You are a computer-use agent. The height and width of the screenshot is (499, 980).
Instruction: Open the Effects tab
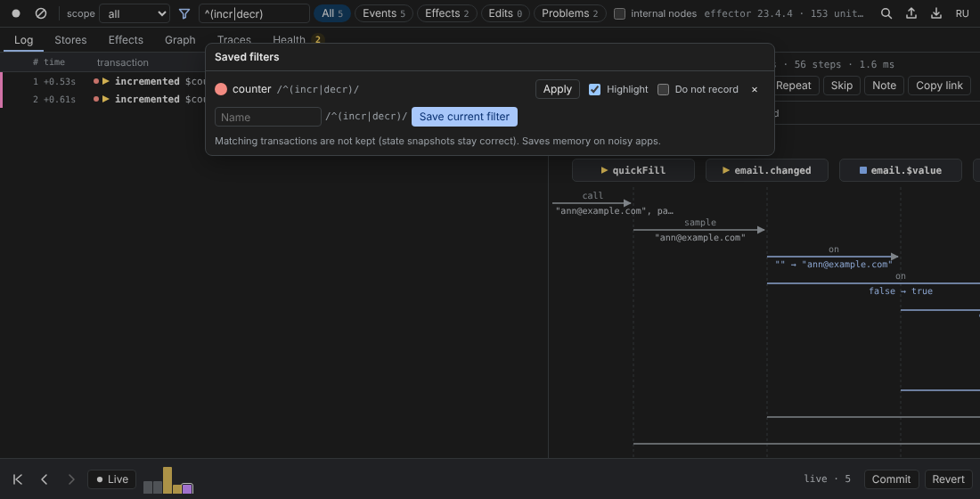click(x=126, y=40)
